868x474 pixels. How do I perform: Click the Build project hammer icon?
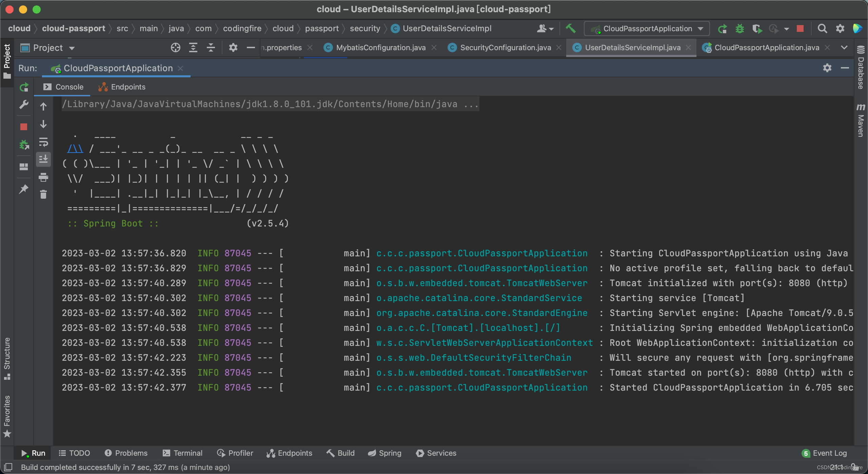570,28
